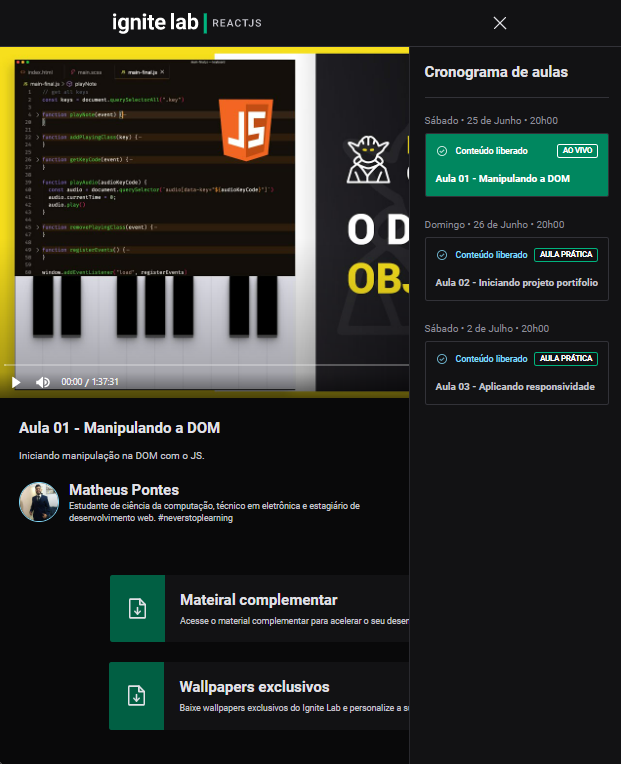The width and height of the screenshot is (621, 764).
Task: Mute the video with the speaker icon
Action: pyautogui.click(x=43, y=382)
